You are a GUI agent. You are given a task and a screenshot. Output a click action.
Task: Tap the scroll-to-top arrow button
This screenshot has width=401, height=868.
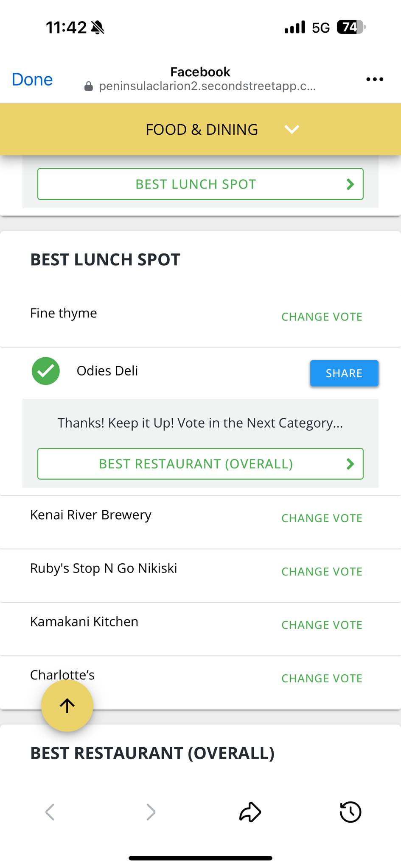(x=67, y=705)
